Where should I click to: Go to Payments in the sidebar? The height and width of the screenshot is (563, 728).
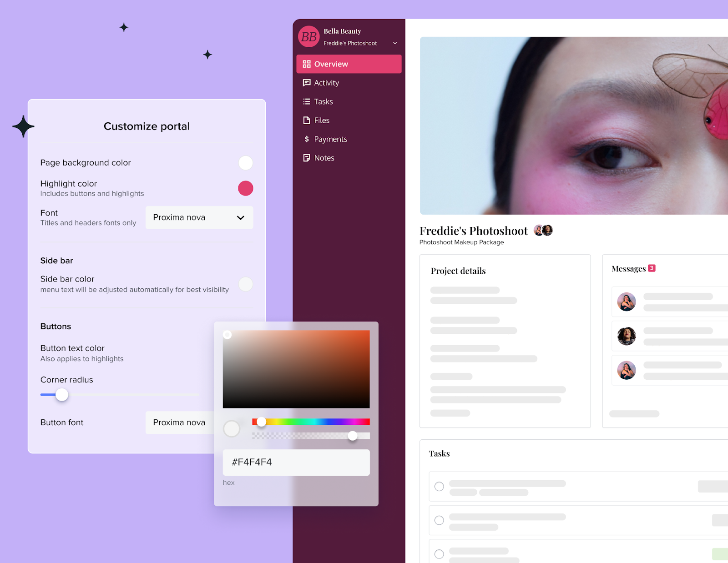[x=349, y=139]
